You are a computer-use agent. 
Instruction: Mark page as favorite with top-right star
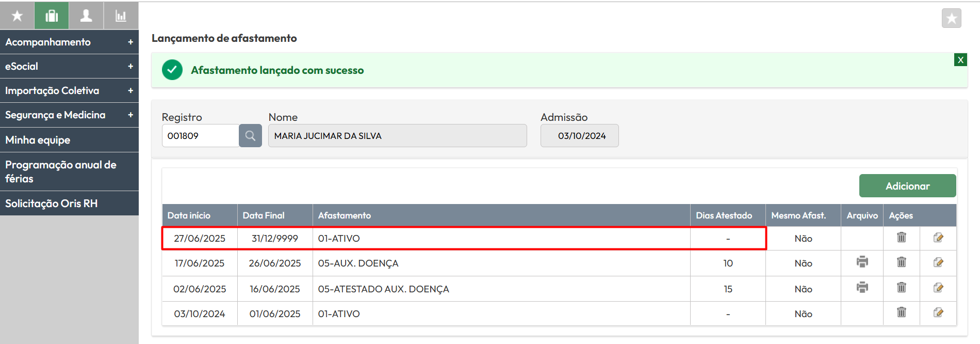click(951, 19)
